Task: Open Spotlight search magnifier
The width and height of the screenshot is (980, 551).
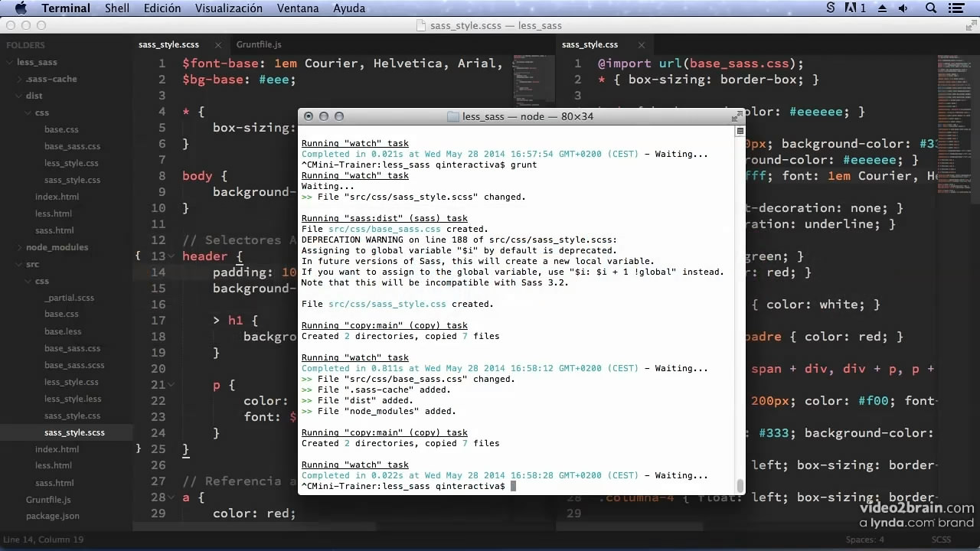Action: click(931, 8)
